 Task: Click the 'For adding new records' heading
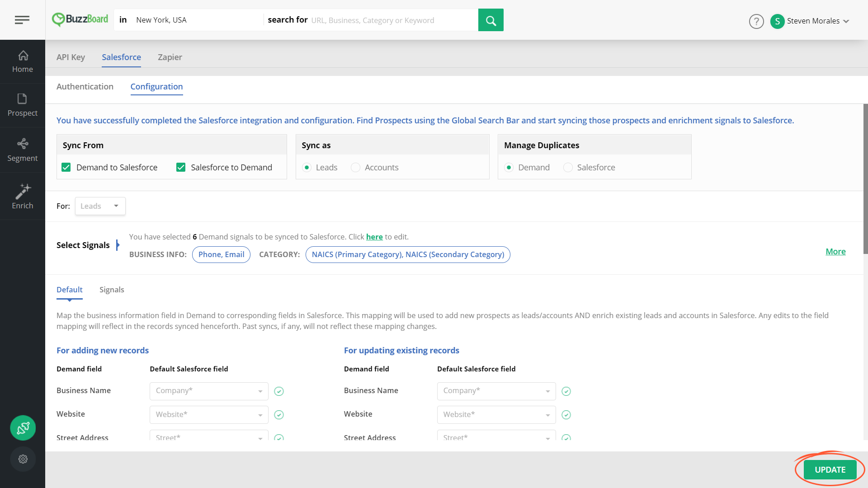click(x=103, y=351)
